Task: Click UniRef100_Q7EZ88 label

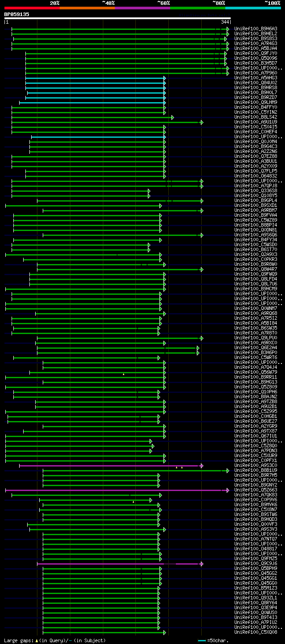Action: coord(256,157)
